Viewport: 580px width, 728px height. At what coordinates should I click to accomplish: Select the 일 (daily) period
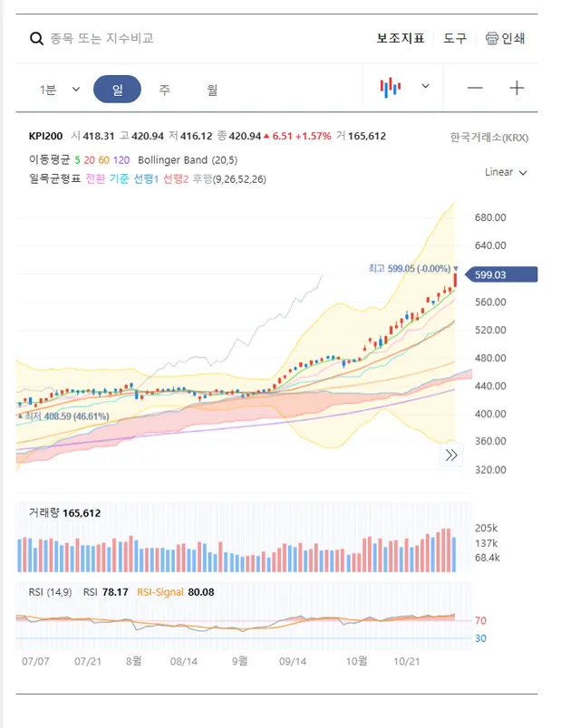coord(117,90)
